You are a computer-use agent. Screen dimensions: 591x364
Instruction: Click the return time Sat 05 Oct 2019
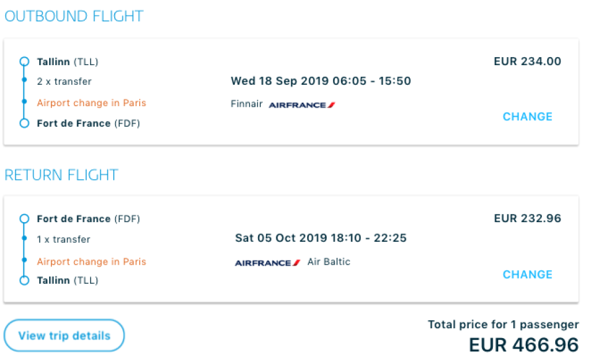tap(320, 238)
